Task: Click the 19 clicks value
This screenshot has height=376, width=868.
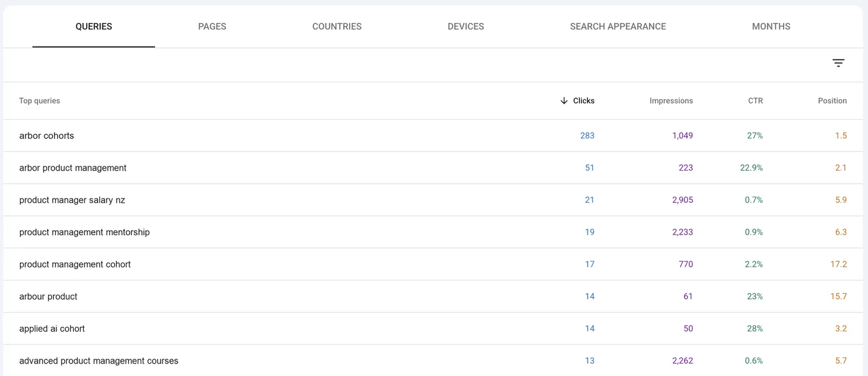Action: [x=590, y=232]
